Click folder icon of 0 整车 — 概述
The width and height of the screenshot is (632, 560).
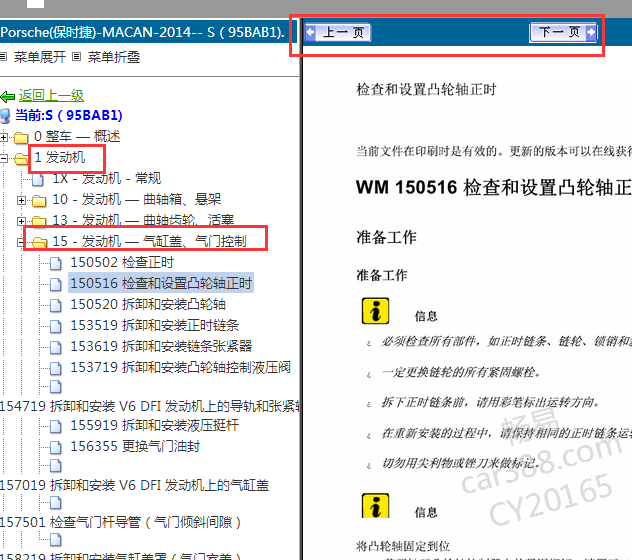(21, 138)
